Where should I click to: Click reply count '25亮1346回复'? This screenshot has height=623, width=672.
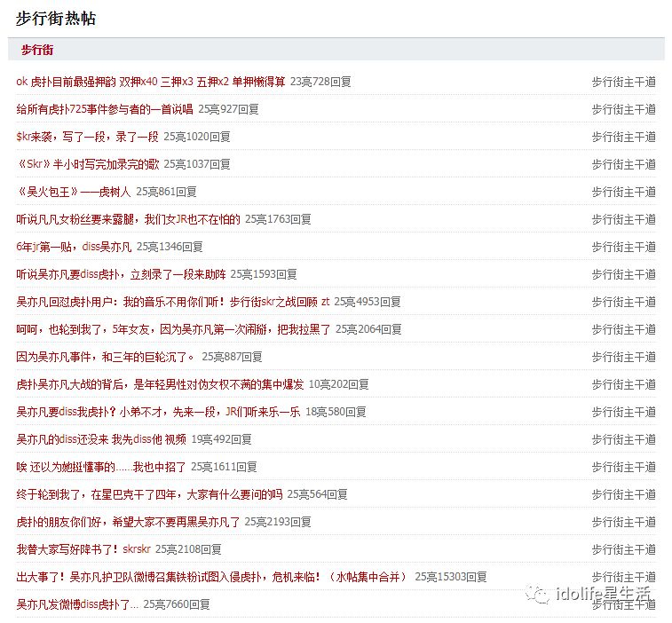point(170,247)
